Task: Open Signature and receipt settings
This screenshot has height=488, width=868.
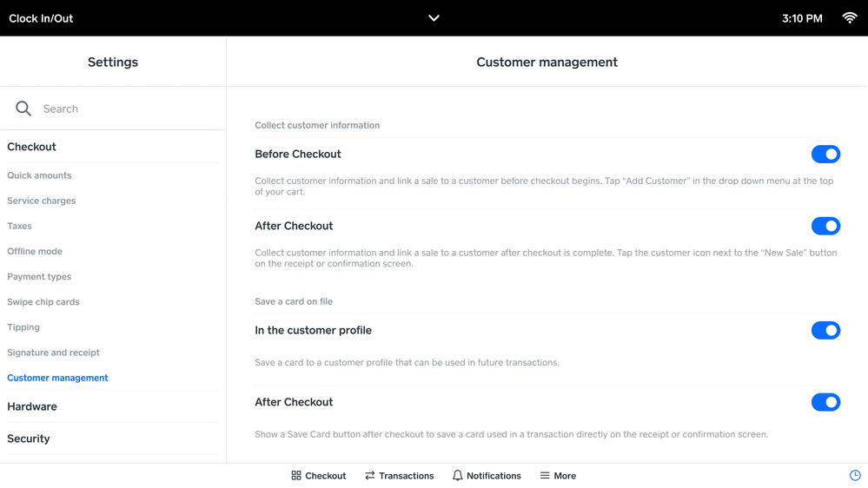Action: tap(53, 353)
